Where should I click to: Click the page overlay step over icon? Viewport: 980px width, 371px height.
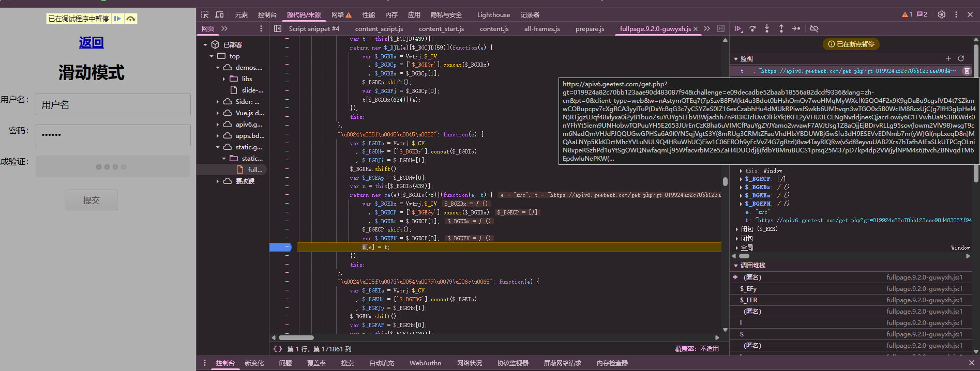pos(131,19)
